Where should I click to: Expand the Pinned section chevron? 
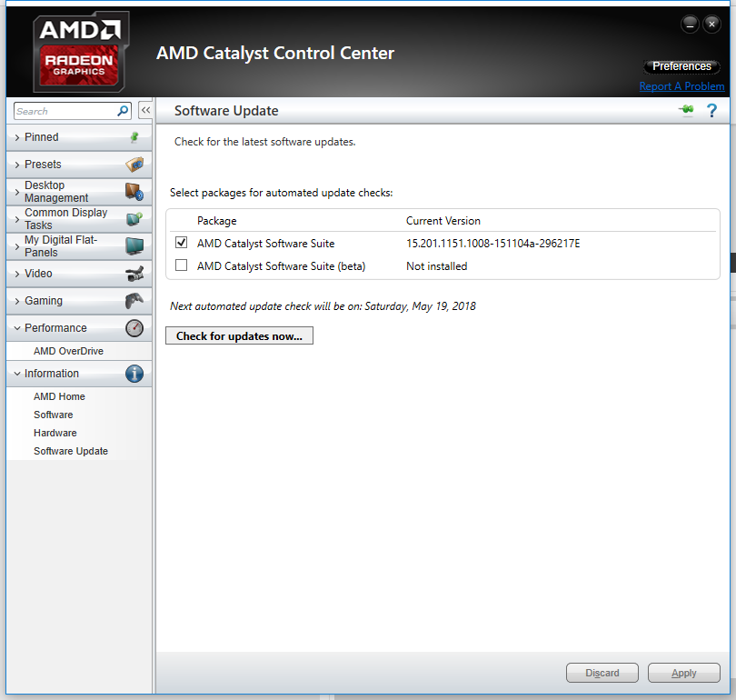click(x=17, y=137)
